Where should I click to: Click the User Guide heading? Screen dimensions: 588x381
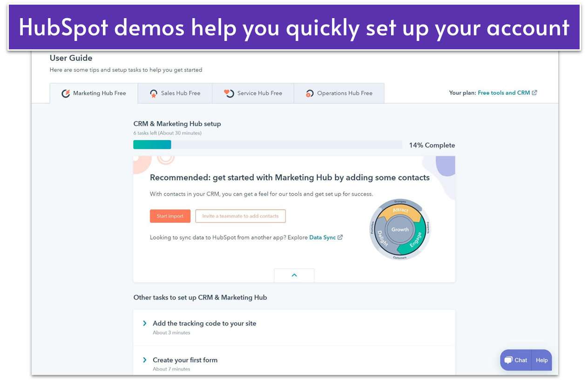[71, 58]
